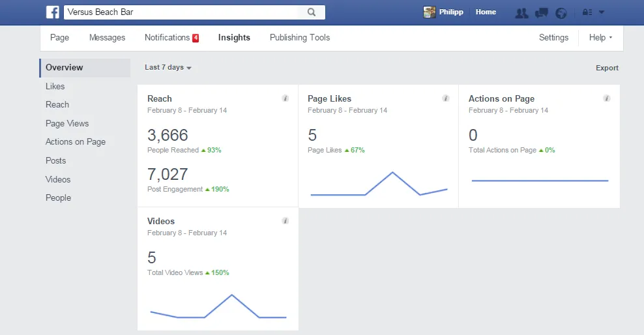Select Overview in the sidebar
Image resolution: width=644 pixels, height=335 pixels.
point(85,68)
